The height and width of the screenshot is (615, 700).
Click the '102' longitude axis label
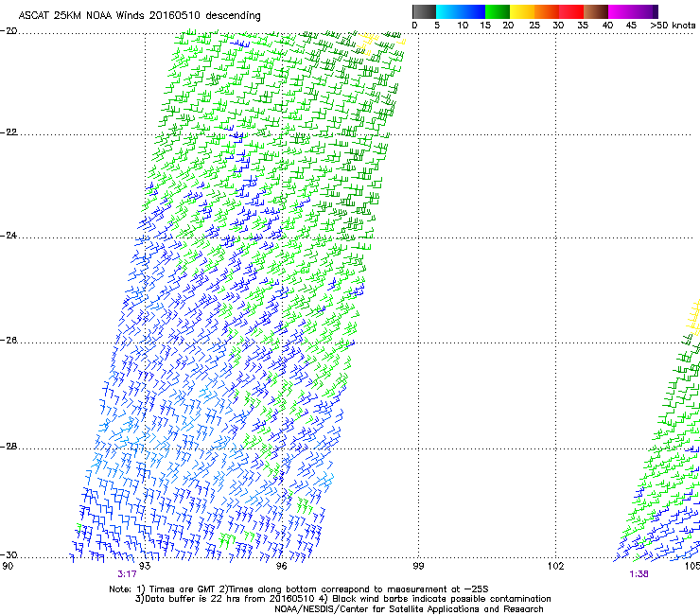(555, 567)
